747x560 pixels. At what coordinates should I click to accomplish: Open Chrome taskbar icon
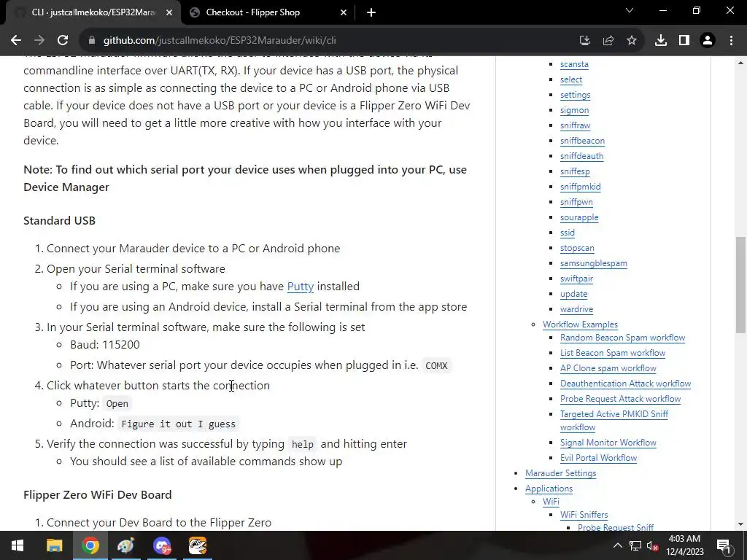tap(90, 545)
